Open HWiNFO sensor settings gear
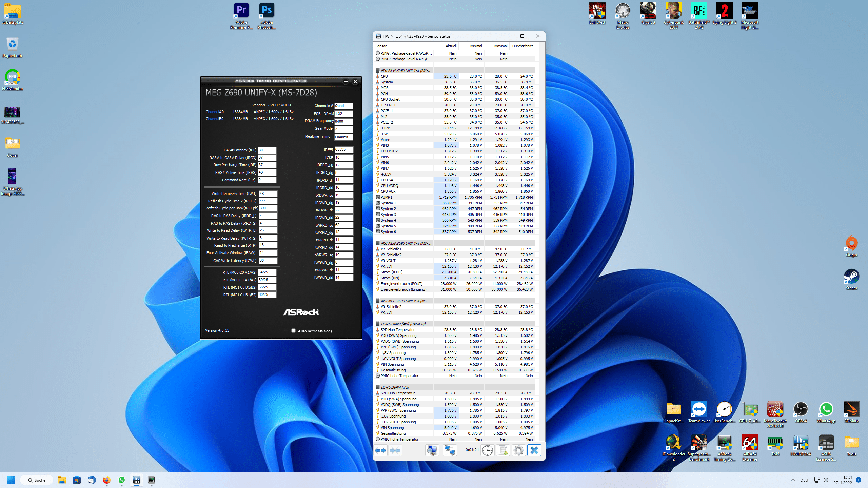Viewport: 868px width, 488px height. 518,450
